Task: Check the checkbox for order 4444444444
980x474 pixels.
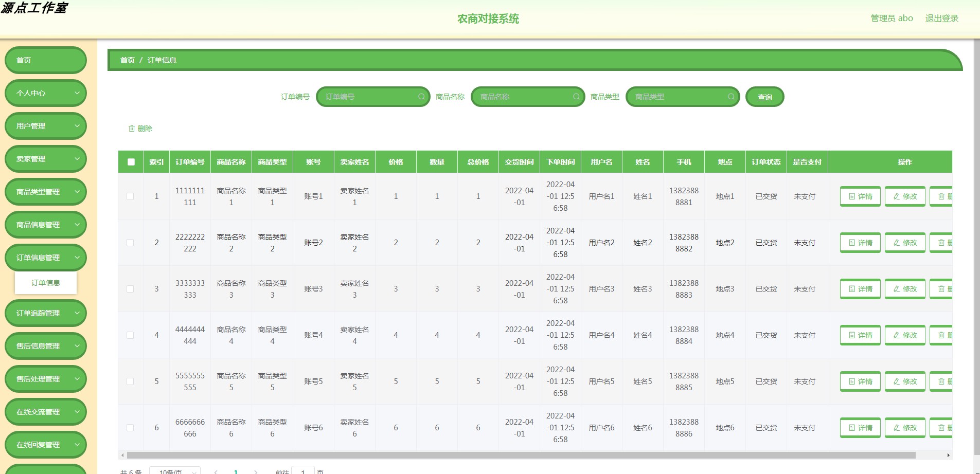Action: [x=130, y=335]
